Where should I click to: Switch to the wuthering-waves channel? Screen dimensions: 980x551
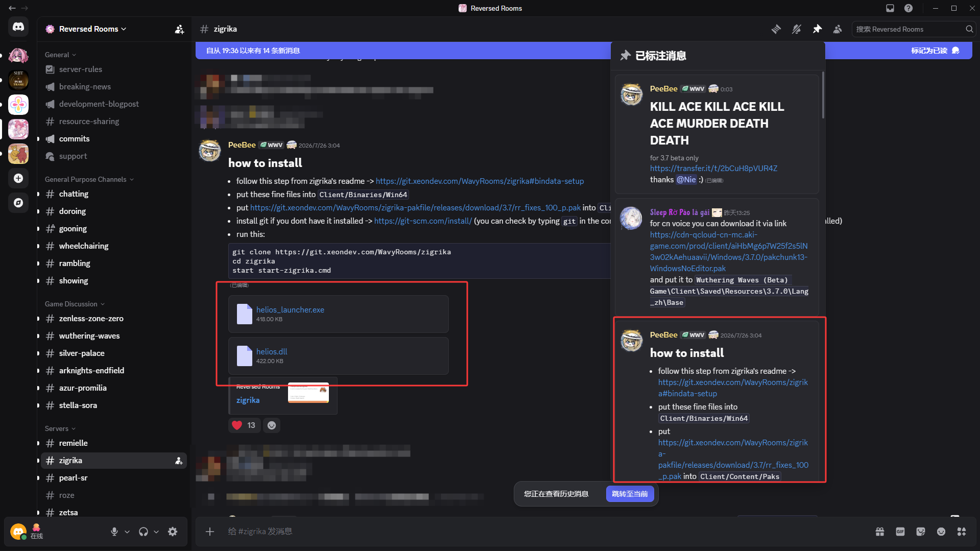pyautogui.click(x=114, y=336)
